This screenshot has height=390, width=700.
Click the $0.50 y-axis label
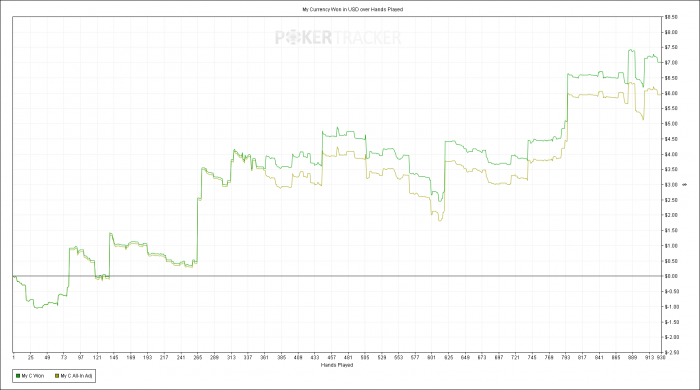point(671,261)
